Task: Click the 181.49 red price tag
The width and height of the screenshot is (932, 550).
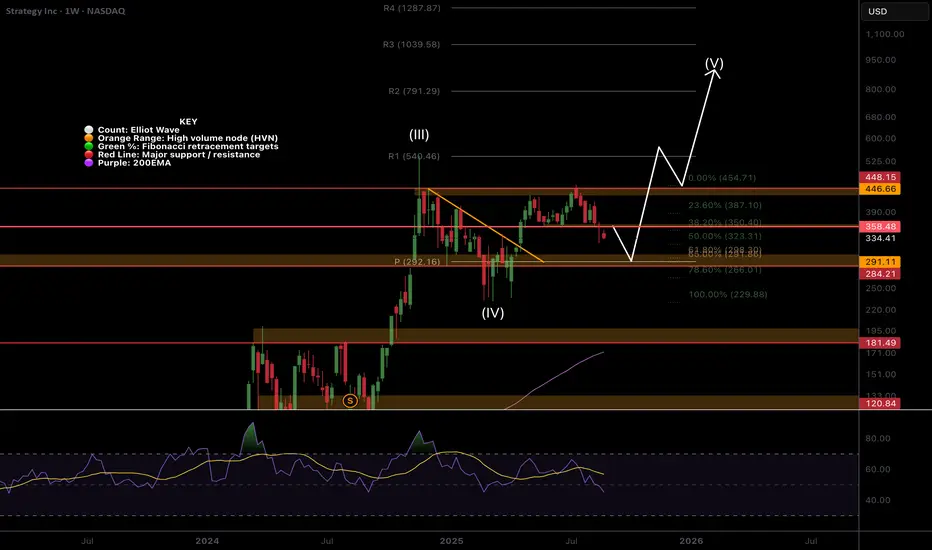Action: pyautogui.click(x=880, y=343)
